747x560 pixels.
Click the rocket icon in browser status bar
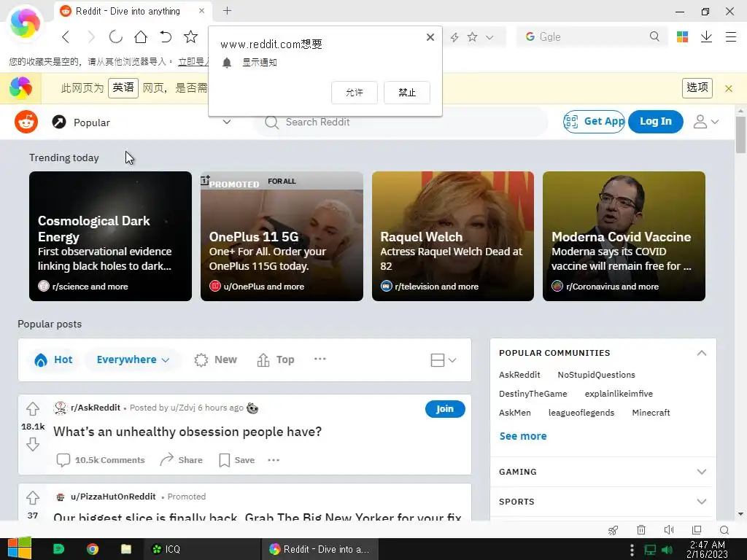pos(613,530)
